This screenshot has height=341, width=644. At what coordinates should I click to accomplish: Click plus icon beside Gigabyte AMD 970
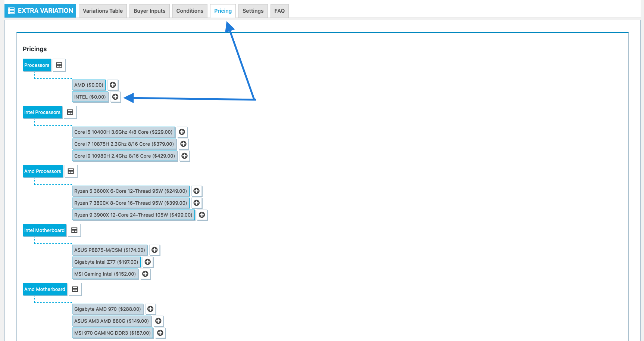point(150,309)
